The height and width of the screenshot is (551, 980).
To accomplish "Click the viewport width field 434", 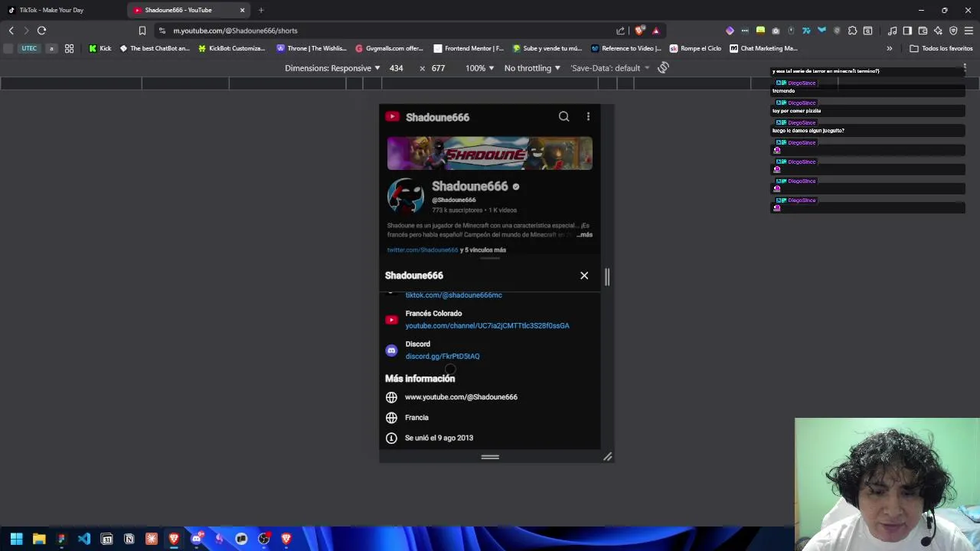I will (396, 68).
